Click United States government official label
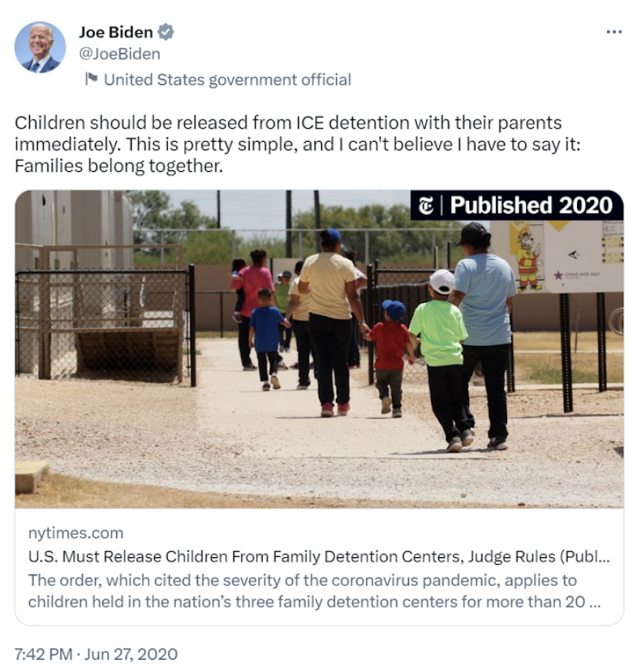This screenshot has width=641, height=672. pos(227,79)
